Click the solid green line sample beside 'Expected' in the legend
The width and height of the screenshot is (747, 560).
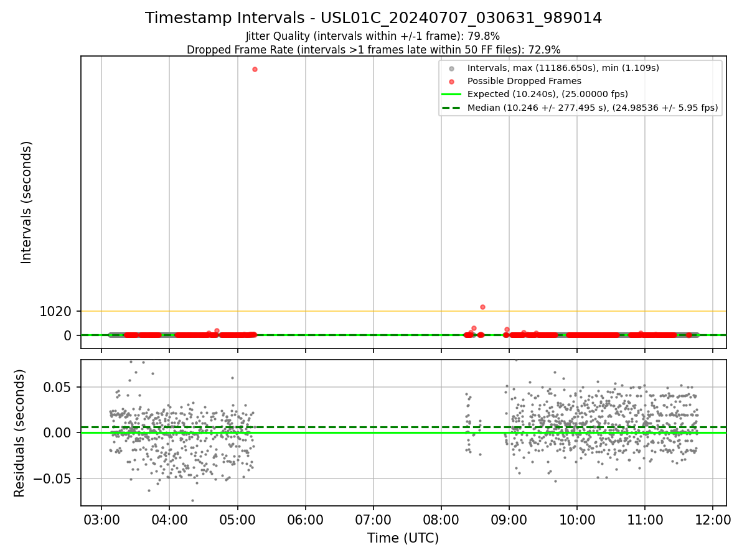451,95
